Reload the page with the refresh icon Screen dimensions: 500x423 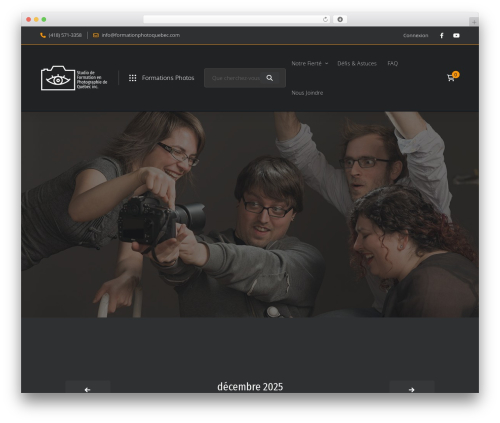coord(325,19)
